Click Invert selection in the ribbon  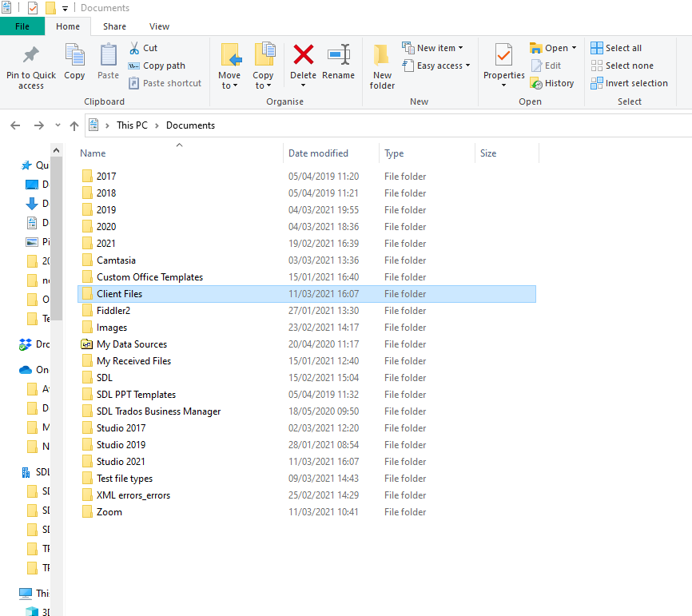[629, 83]
